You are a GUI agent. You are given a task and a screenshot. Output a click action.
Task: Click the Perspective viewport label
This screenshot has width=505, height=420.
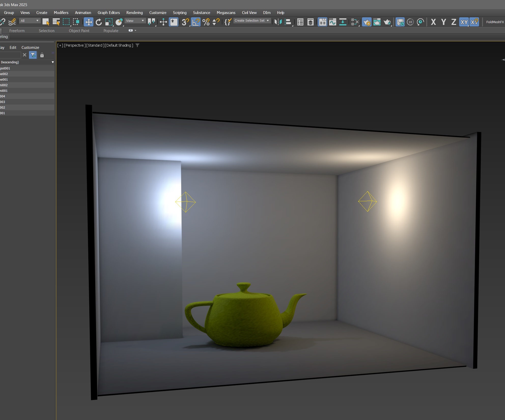tap(74, 45)
